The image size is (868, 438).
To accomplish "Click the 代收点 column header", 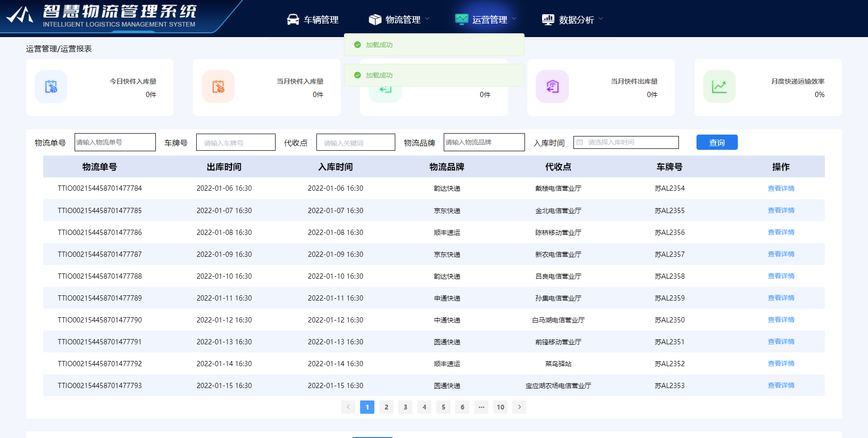I will [x=558, y=167].
